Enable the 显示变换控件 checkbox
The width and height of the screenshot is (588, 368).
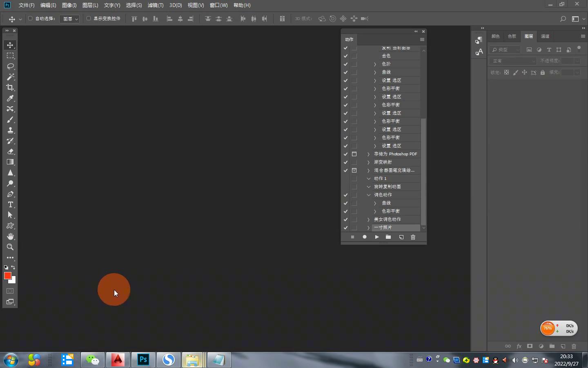(x=89, y=18)
